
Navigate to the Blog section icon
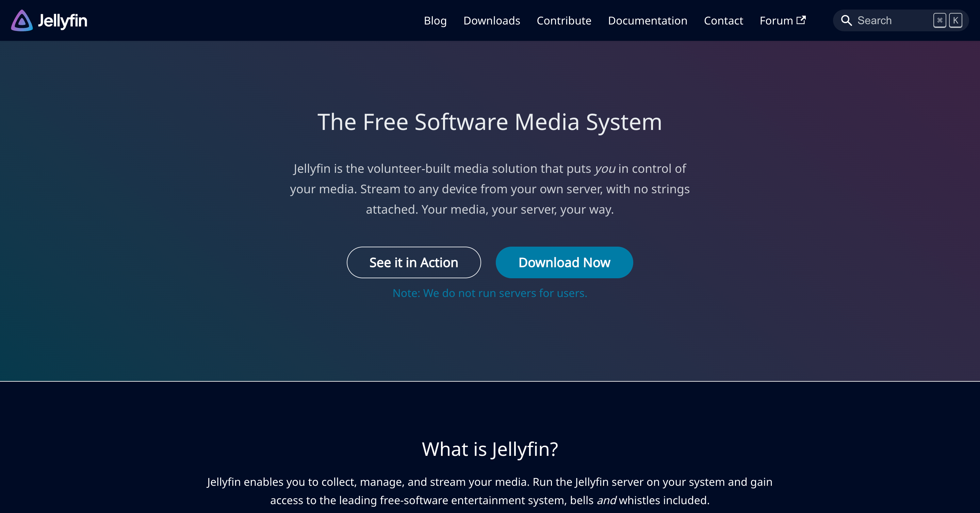[x=435, y=20]
